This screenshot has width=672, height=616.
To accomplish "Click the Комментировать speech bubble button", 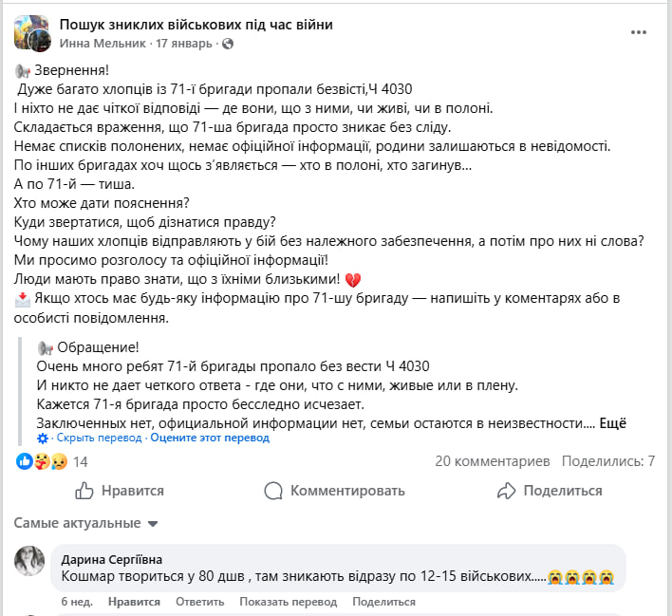I will pyautogui.click(x=335, y=491).
